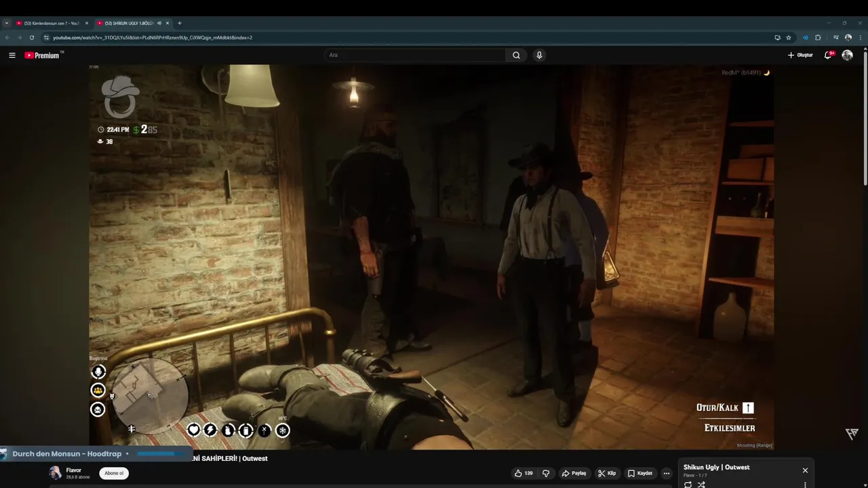Click the Shikun Ugly | Outwest playlist title
Viewport: 868px width, 488px height.
click(x=716, y=468)
